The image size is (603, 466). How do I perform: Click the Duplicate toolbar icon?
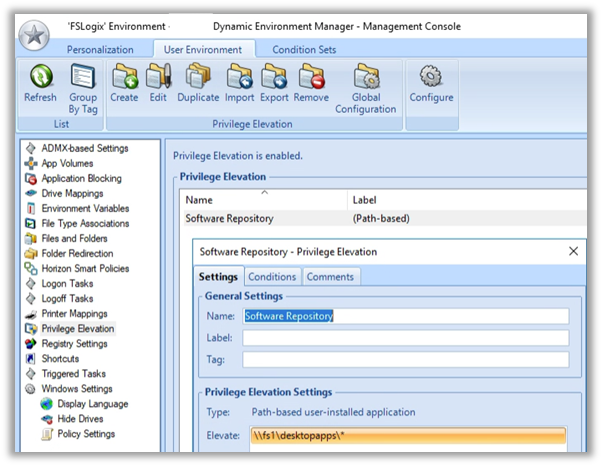coord(198,77)
